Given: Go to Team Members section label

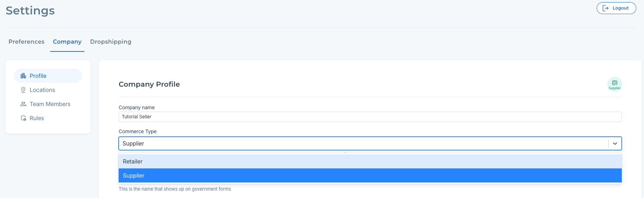Looking at the screenshot, I should point(50,104).
